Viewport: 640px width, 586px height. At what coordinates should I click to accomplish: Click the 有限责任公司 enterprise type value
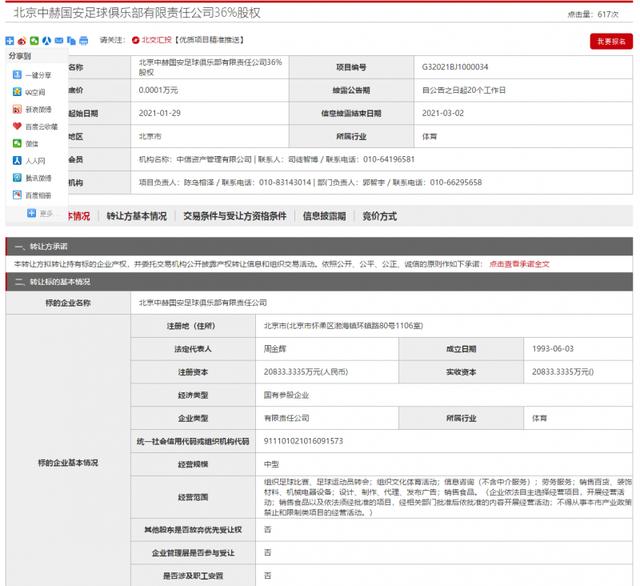(287, 418)
